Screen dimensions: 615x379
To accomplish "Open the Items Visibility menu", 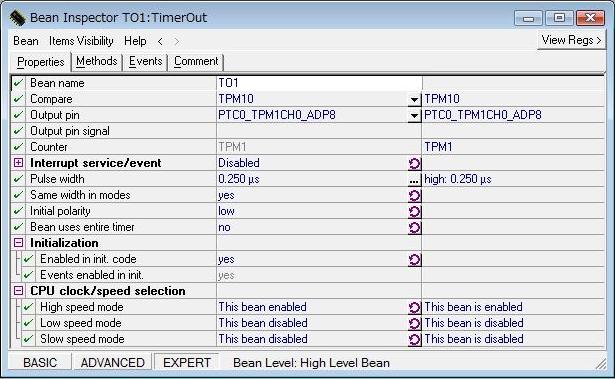I will 81,41.
